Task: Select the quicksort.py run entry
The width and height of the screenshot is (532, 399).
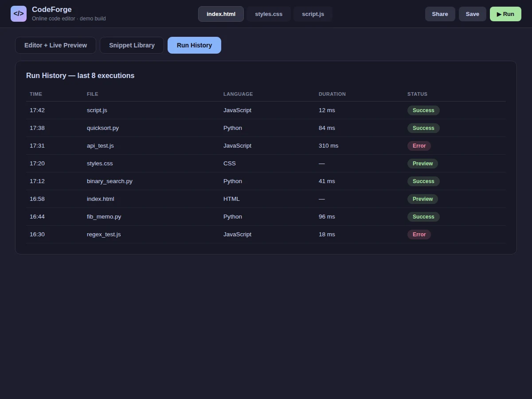Action: point(266,128)
